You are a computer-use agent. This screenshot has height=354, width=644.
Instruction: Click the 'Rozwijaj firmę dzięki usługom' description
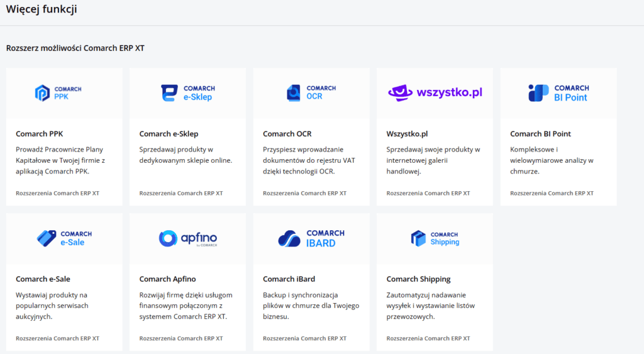pos(186,306)
